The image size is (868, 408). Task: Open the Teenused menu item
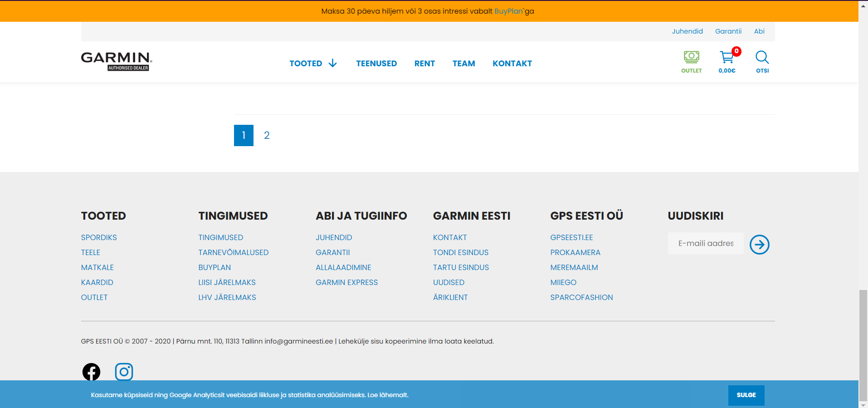(376, 64)
